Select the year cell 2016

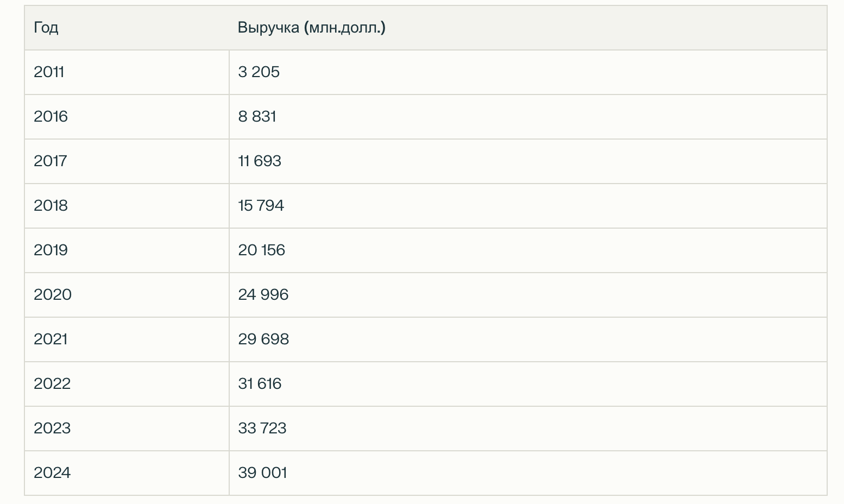click(x=51, y=117)
